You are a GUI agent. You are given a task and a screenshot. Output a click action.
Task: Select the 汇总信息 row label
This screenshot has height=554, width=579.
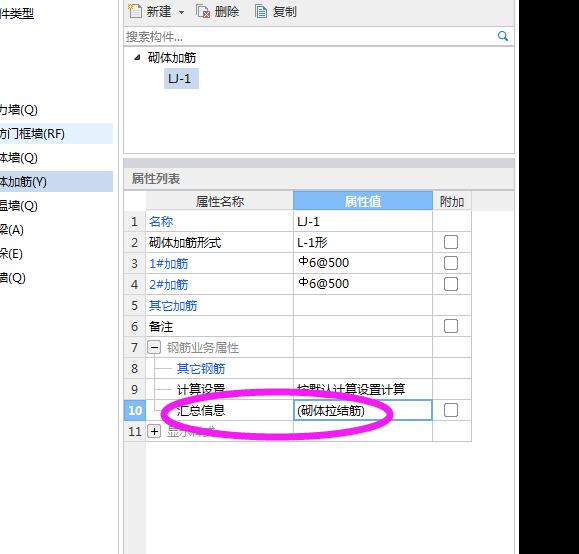[x=201, y=410]
